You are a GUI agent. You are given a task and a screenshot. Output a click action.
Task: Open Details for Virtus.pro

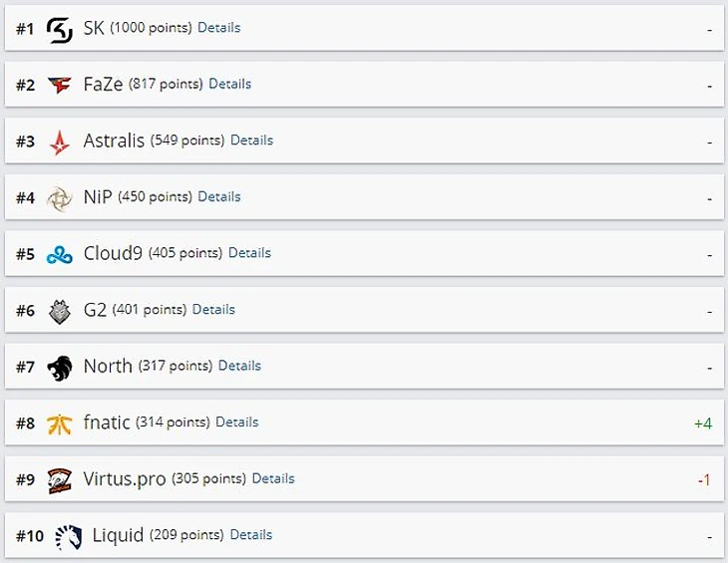click(273, 478)
